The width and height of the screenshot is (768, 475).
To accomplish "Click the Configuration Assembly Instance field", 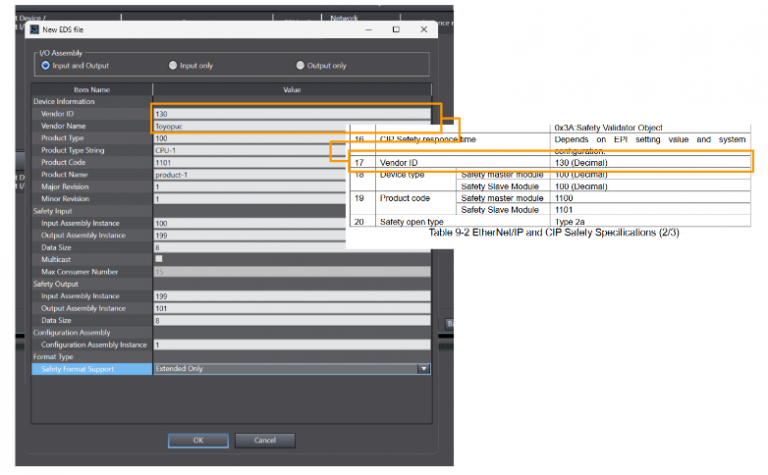I will [290, 344].
